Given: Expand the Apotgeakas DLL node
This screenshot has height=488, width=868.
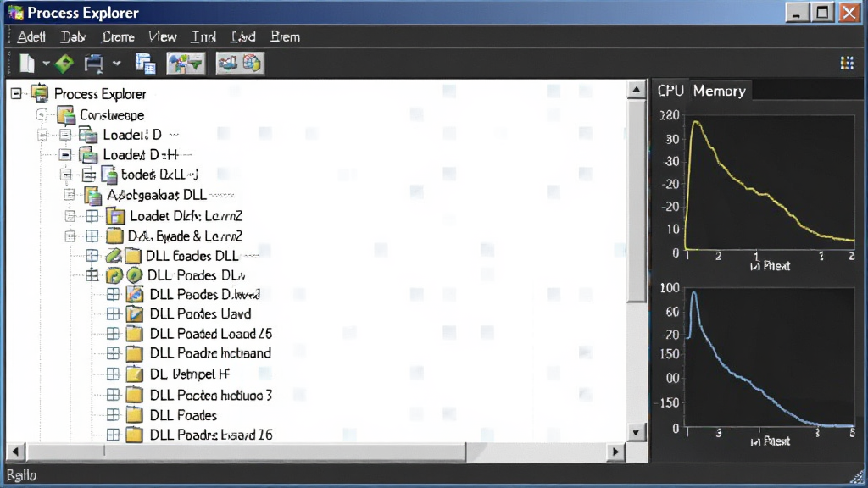Looking at the screenshot, I should tap(70, 195).
